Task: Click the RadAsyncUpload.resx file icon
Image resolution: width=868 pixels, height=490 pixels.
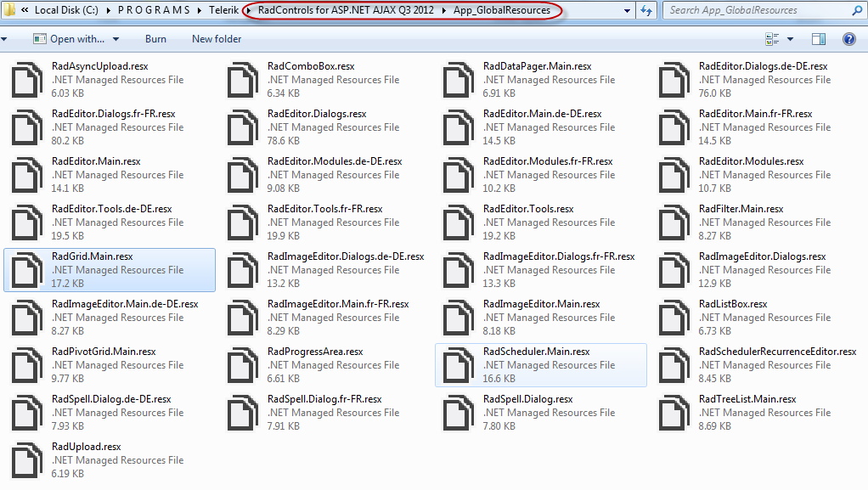Action: pos(26,80)
